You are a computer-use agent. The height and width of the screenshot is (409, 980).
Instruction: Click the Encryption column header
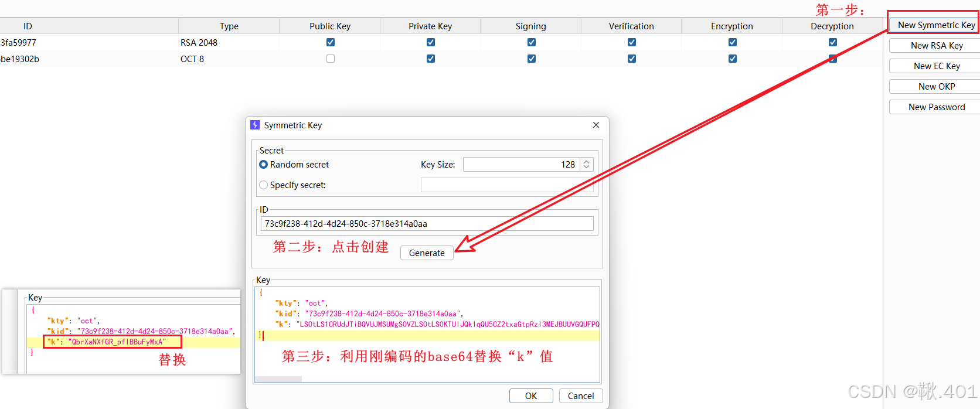click(732, 26)
